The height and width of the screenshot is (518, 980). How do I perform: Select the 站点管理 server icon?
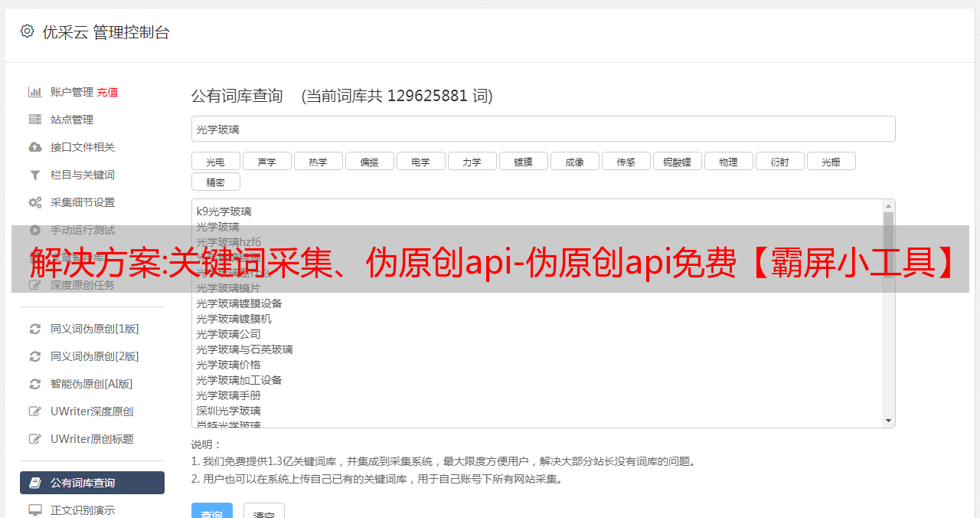35,120
